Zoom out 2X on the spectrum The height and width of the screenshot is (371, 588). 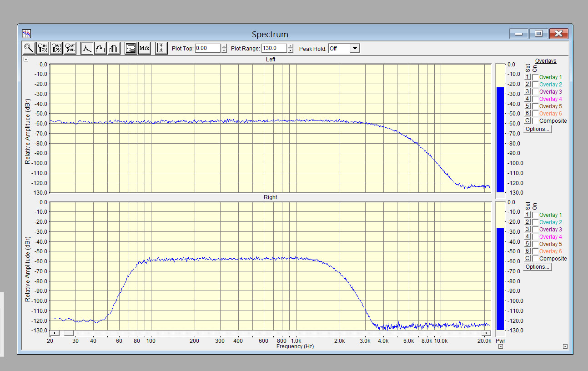56,48
